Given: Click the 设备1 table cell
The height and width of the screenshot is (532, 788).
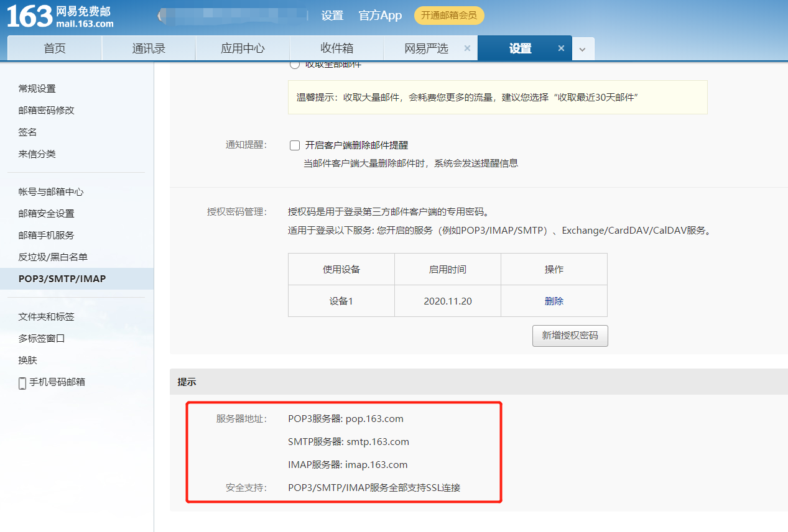Looking at the screenshot, I should click(x=341, y=301).
